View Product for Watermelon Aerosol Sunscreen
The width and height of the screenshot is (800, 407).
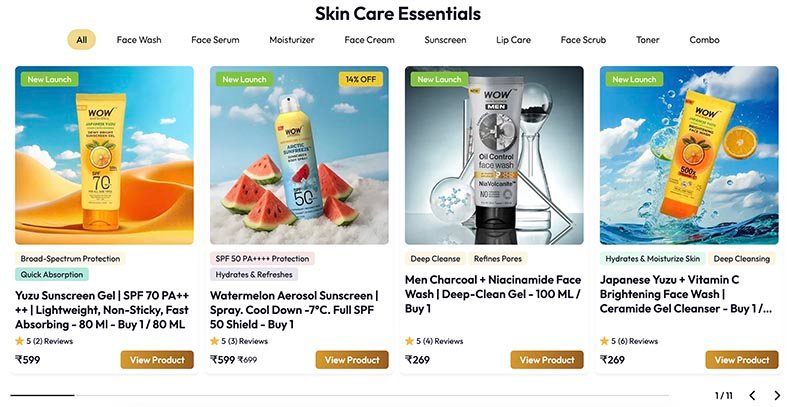(x=352, y=360)
